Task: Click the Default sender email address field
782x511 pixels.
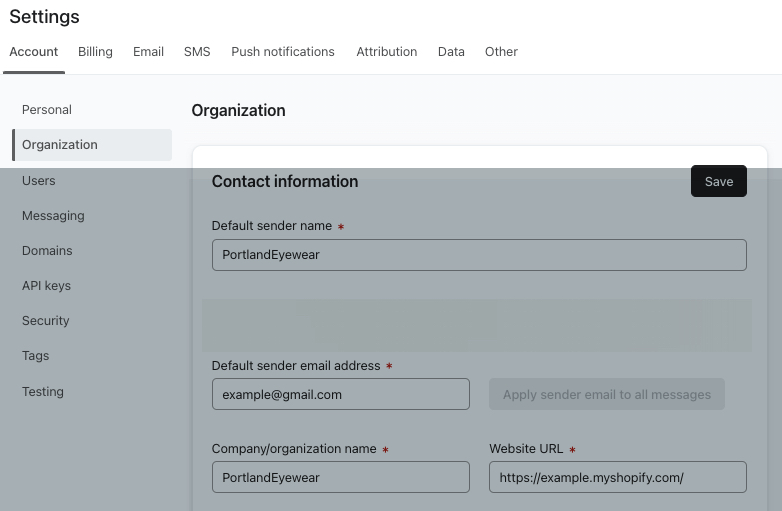Action: (x=340, y=394)
